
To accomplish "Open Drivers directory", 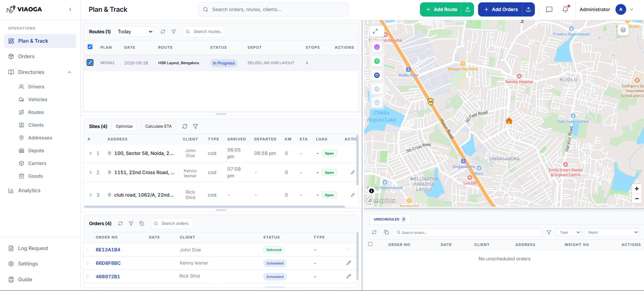I will [x=36, y=87].
